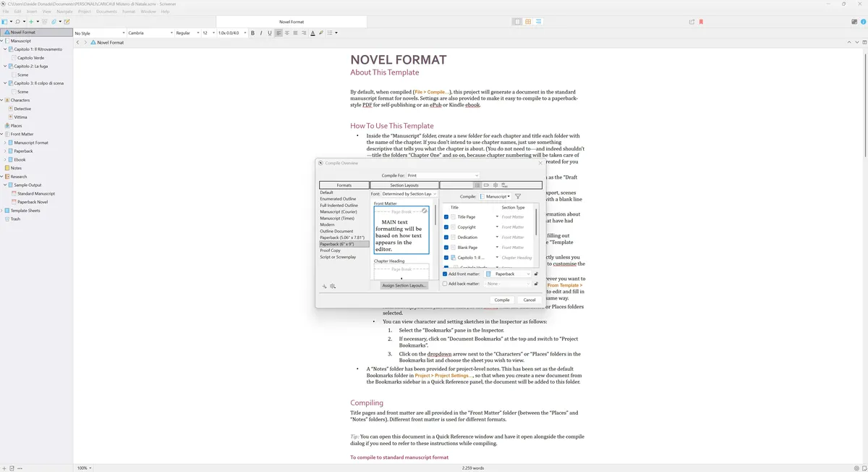This screenshot has height=472, width=868.
Task: Click the Compile button in dialog
Action: pyautogui.click(x=502, y=300)
